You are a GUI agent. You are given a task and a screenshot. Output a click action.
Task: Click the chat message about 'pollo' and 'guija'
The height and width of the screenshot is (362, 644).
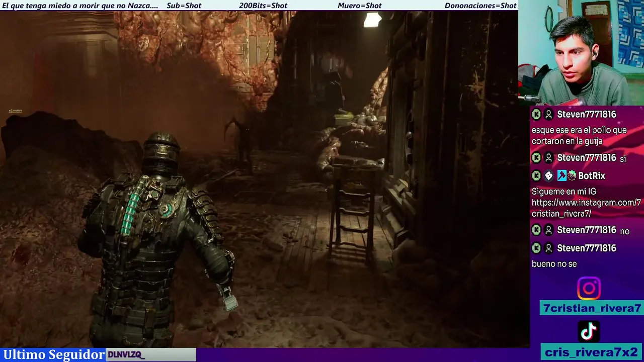tap(579, 136)
